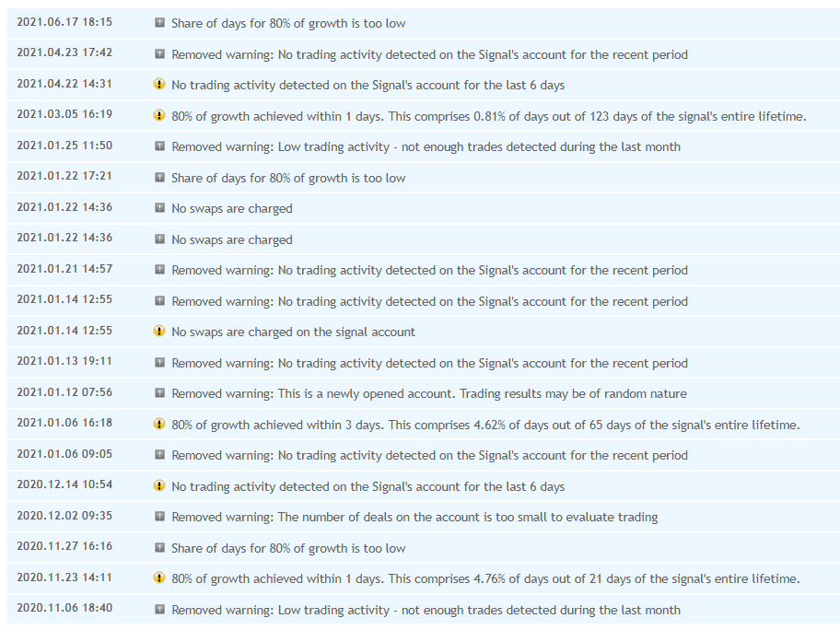Click gray icon beside 'number of deals' message

159,517
